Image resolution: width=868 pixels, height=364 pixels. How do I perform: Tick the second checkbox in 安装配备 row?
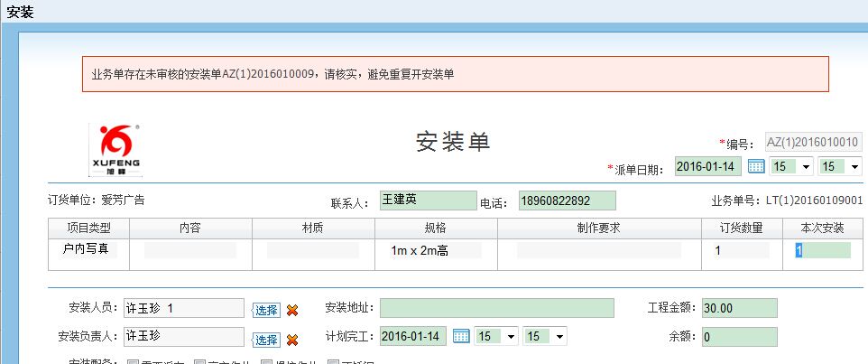click(200, 361)
